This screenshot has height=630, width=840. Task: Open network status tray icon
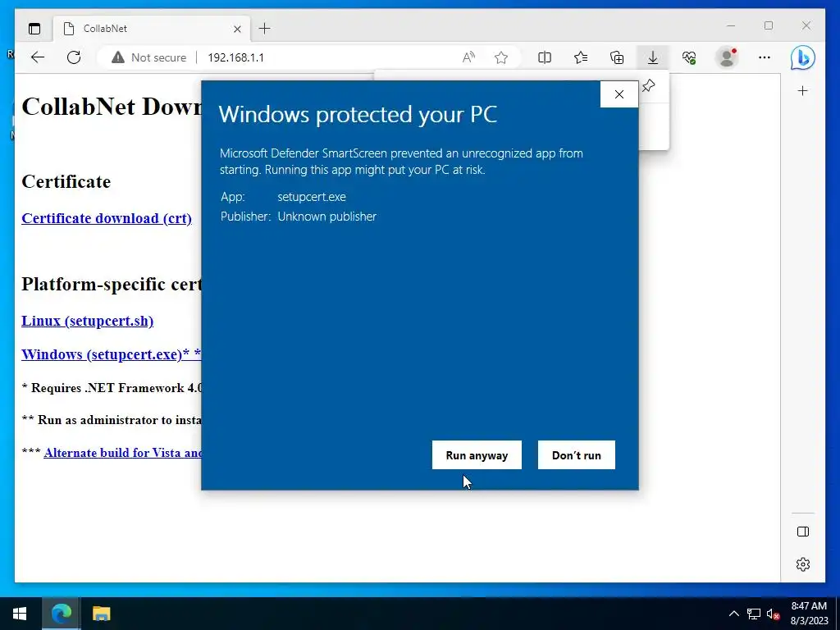tap(754, 614)
